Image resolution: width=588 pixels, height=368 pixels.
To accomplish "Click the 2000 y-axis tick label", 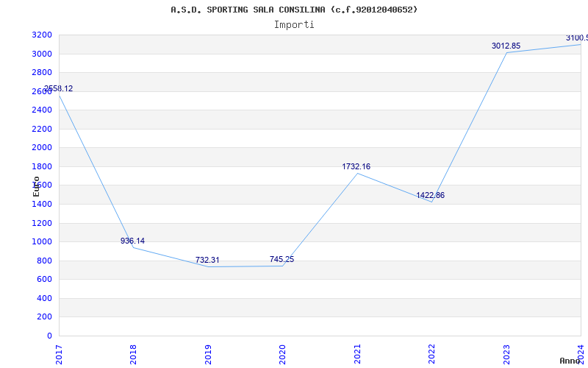I will pyautogui.click(x=42, y=148).
